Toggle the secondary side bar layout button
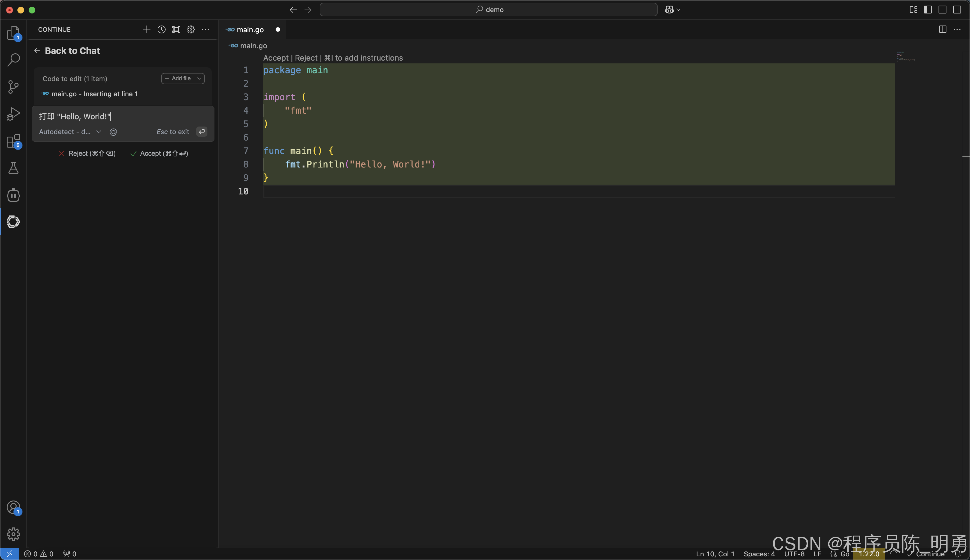This screenshot has height=560, width=970. [957, 10]
